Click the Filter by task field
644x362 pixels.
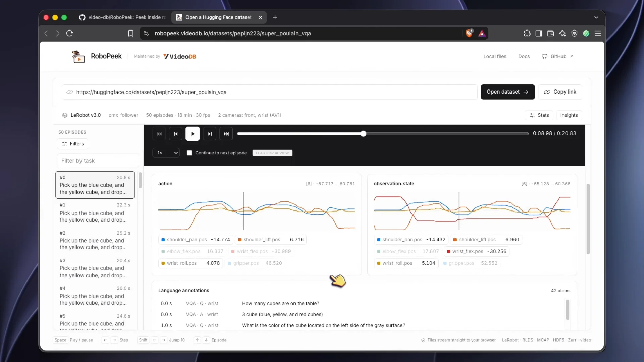pos(98,161)
